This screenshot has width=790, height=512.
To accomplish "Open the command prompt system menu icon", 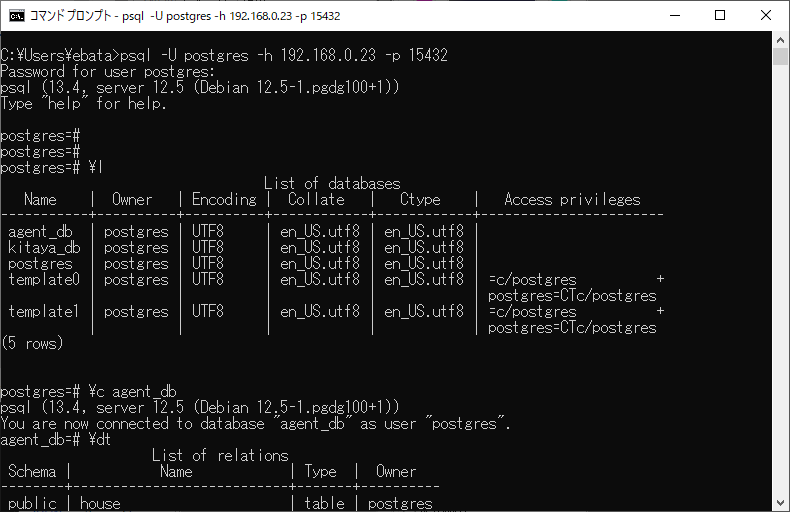I will coord(16,16).
